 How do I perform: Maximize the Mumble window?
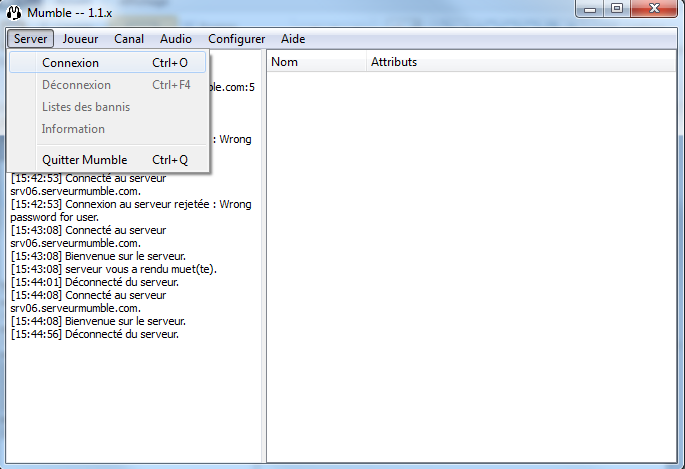pyautogui.click(x=617, y=9)
